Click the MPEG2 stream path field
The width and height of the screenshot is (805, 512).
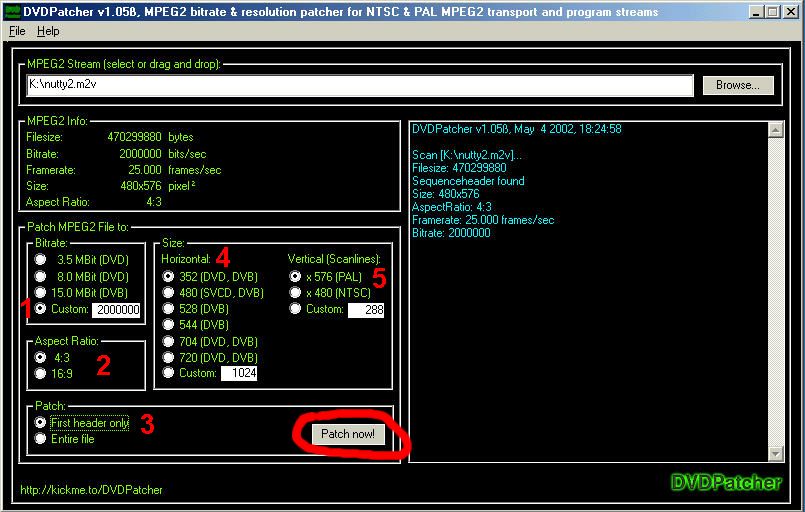360,85
